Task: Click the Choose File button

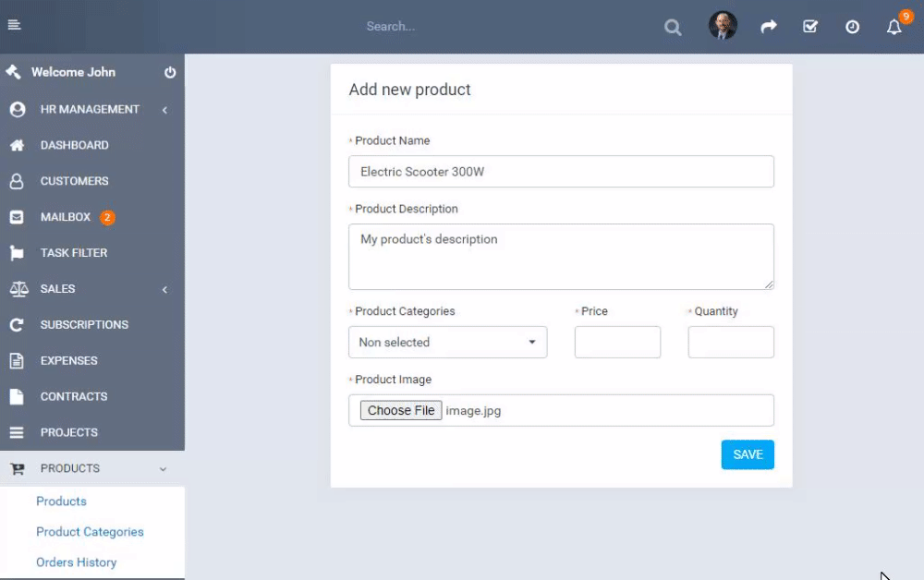Action: tap(401, 411)
